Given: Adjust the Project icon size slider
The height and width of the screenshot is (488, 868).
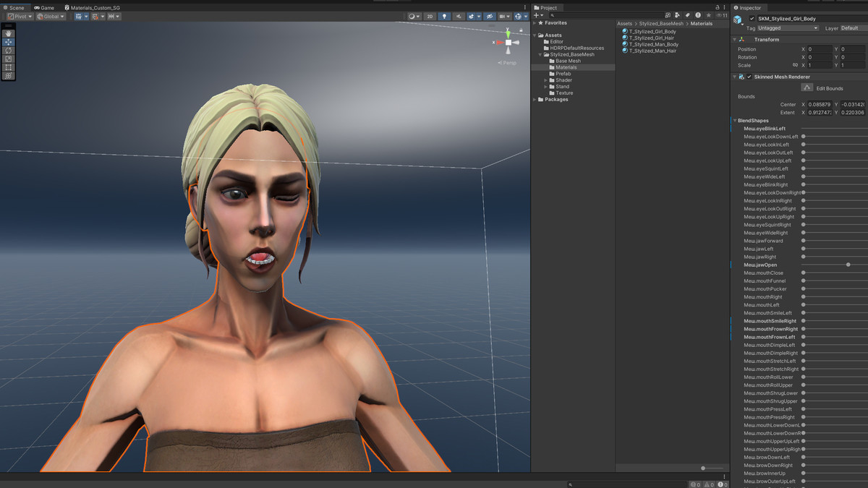Looking at the screenshot, I should coord(712,468).
